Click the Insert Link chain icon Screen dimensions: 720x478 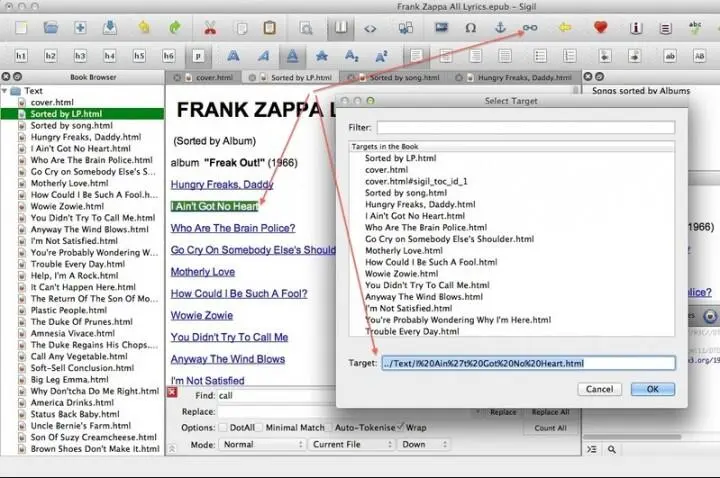[530, 28]
